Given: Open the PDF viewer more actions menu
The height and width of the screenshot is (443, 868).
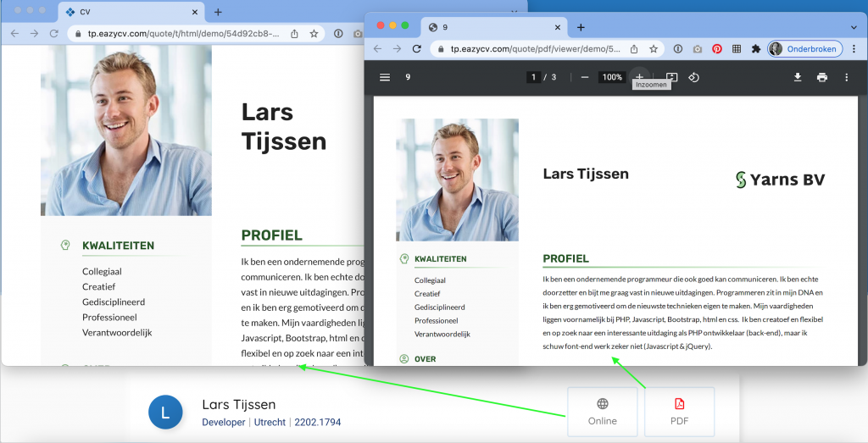Looking at the screenshot, I should click(846, 77).
